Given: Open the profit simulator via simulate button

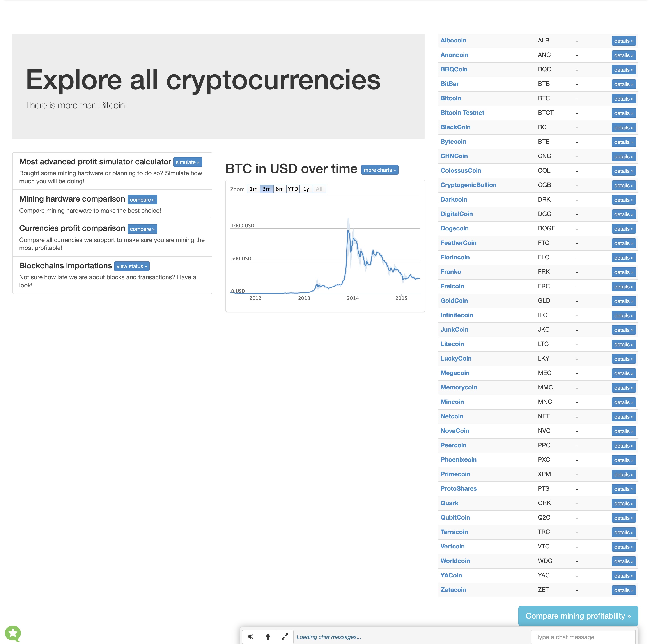Looking at the screenshot, I should coord(187,162).
